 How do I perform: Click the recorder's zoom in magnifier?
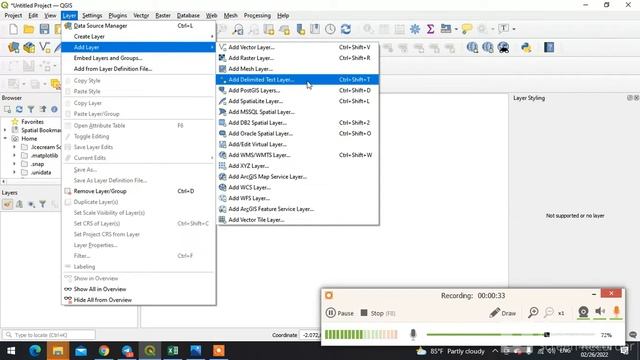point(533,313)
